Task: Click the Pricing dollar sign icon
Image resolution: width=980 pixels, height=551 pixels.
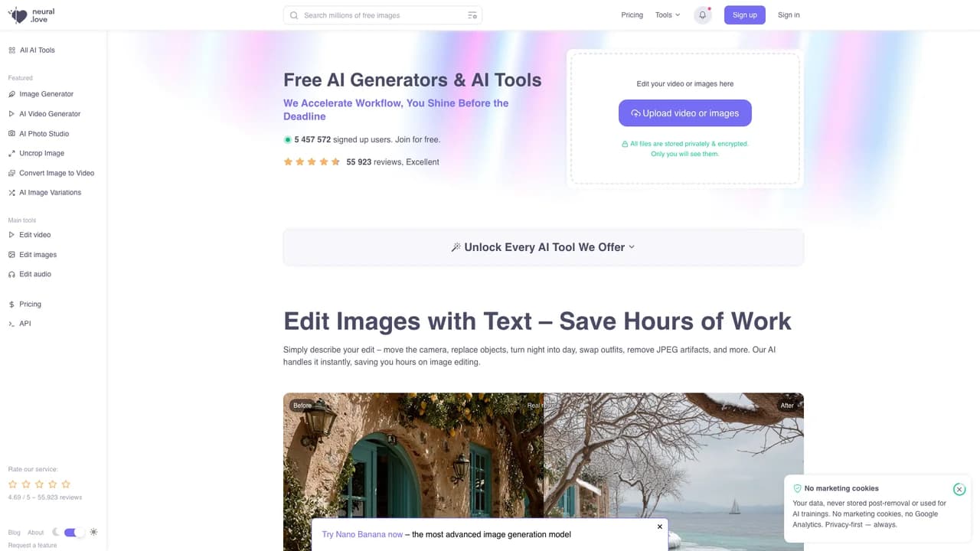Action: tap(11, 305)
